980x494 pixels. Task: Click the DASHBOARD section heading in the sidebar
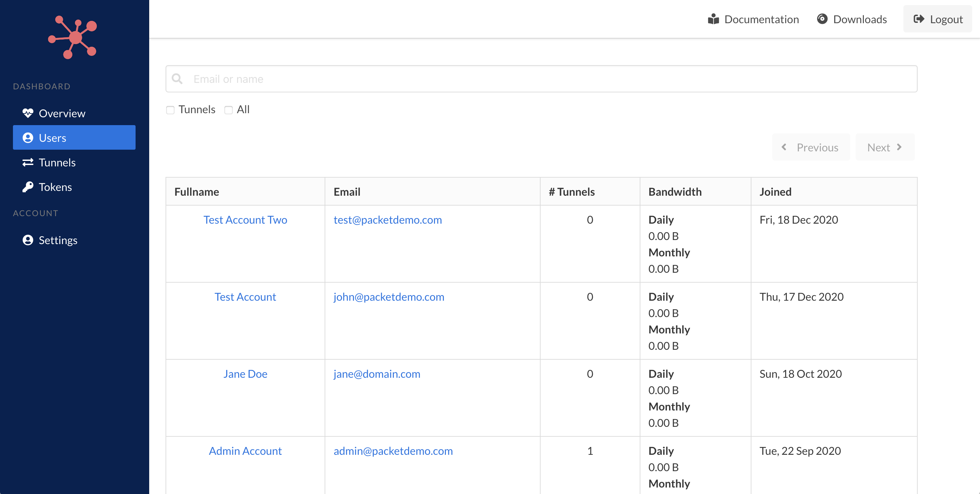point(42,87)
